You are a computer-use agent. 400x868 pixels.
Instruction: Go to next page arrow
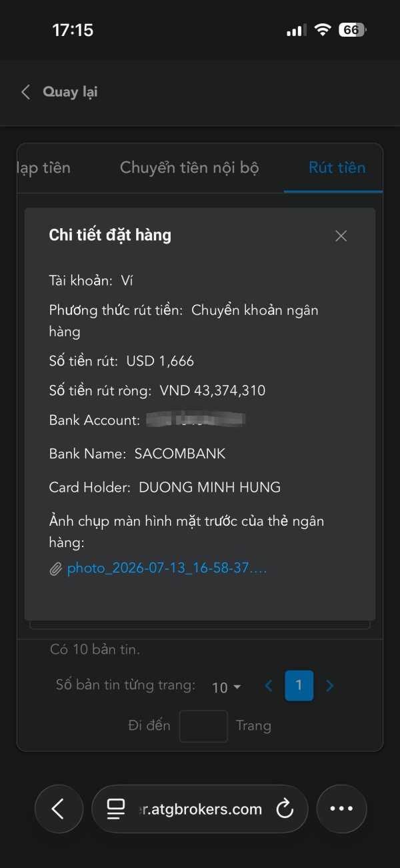pyautogui.click(x=329, y=686)
